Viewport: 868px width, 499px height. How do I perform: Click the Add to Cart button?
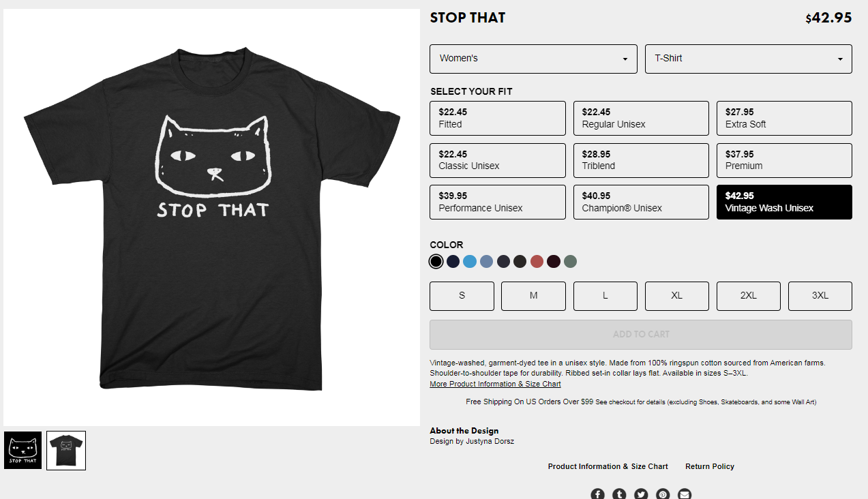point(641,335)
